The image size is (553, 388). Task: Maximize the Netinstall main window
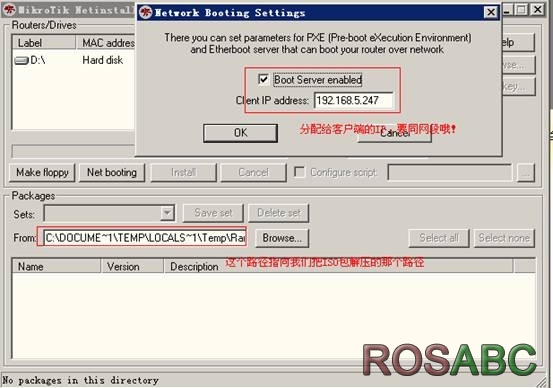(x=521, y=10)
